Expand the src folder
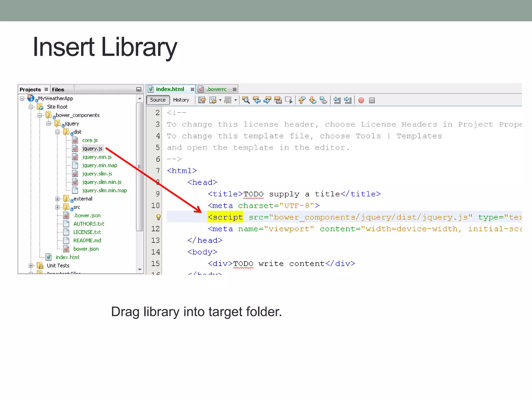This screenshot has width=532, height=399. pos(57,207)
